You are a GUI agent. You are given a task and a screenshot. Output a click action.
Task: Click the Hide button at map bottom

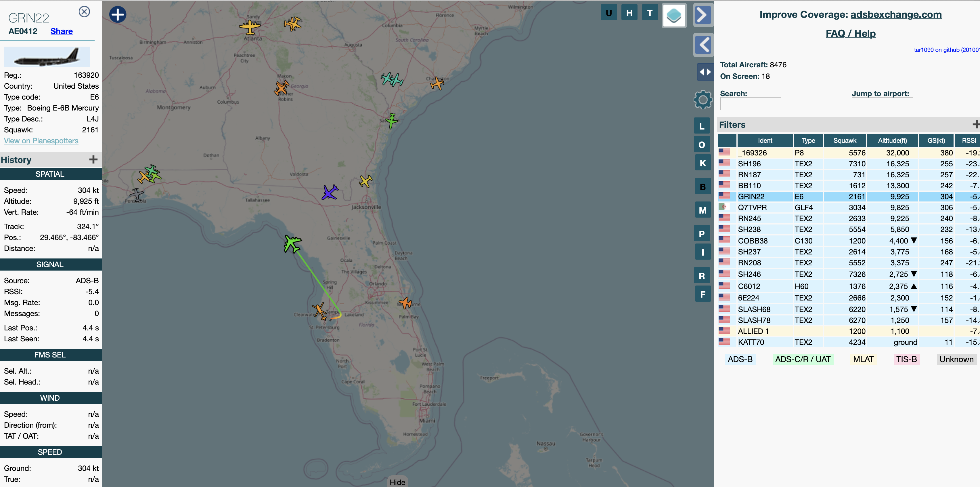tap(397, 482)
